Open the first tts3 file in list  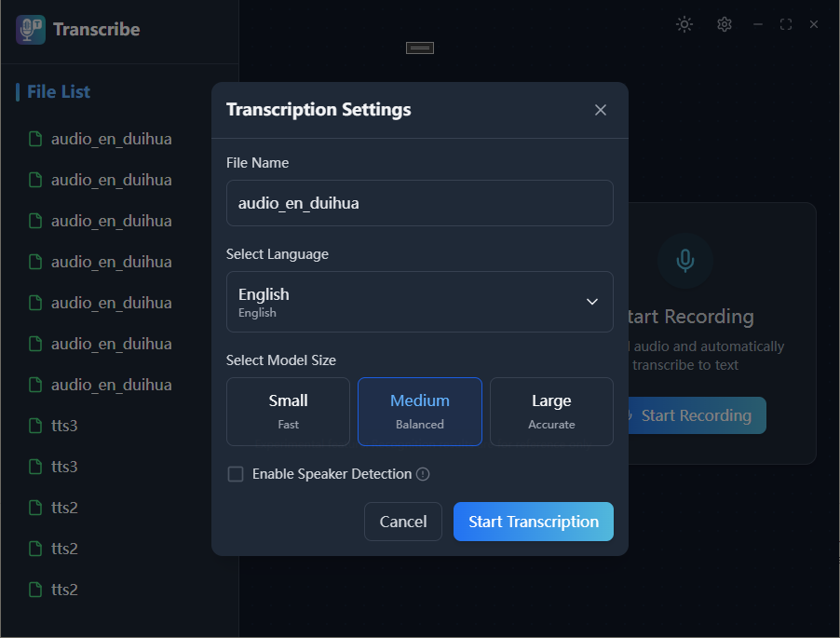point(54,426)
